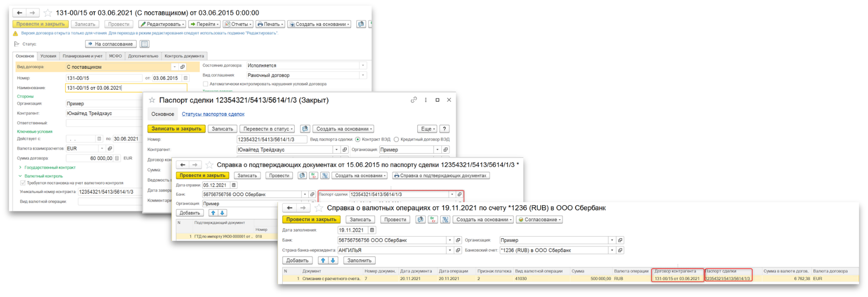Open the Статусы паспортов сделок link
This screenshot has width=868, height=297.
(x=213, y=114)
